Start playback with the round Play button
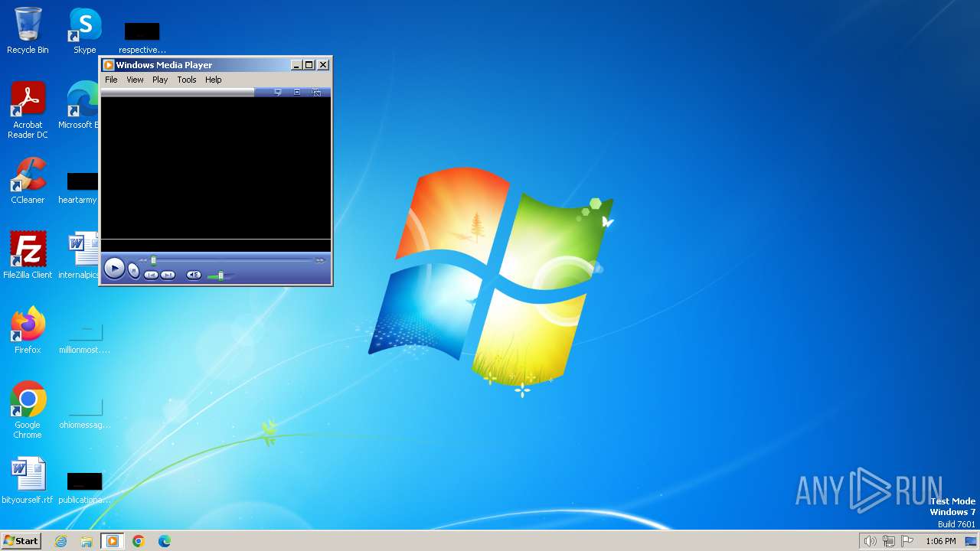 click(114, 269)
